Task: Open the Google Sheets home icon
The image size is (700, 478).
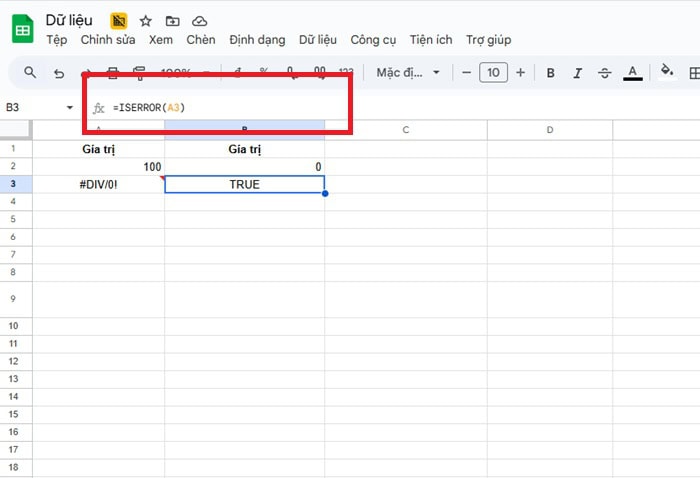Action: (22, 30)
